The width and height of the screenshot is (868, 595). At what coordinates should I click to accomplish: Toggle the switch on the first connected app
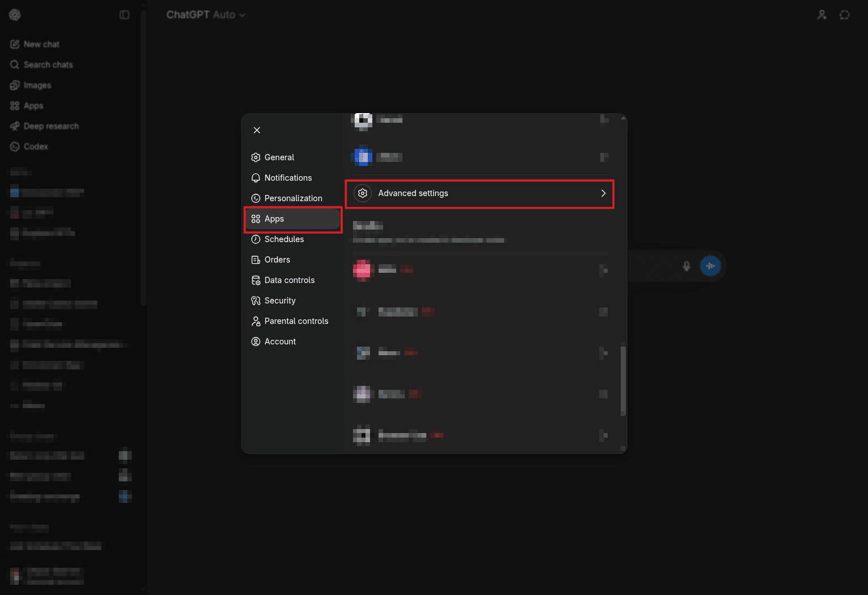pos(604,120)
